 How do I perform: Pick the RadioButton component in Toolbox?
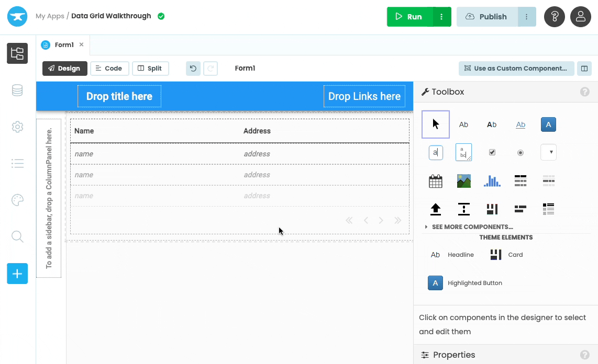tap(520, 152)
